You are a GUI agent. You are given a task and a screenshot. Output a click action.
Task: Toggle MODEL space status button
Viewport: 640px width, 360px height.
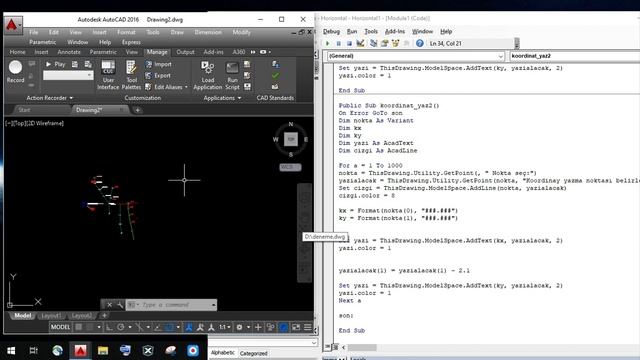tap(60, 327)
